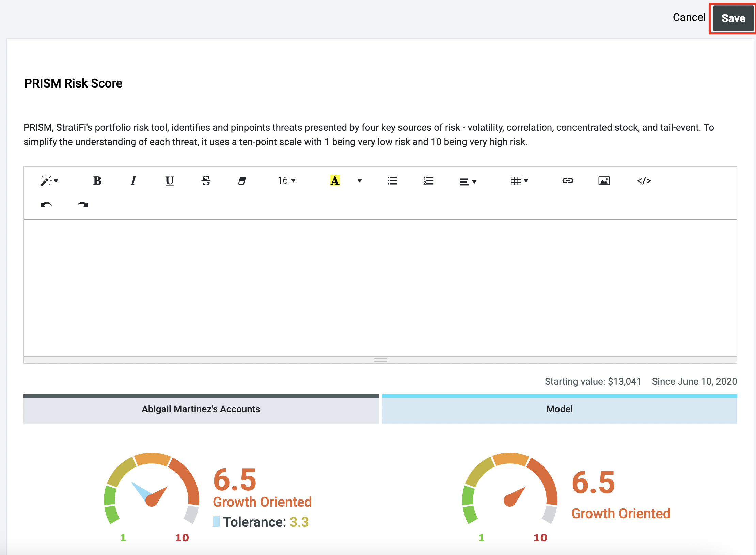
Task: Toggle italic formatting
Action: (133, 180)
